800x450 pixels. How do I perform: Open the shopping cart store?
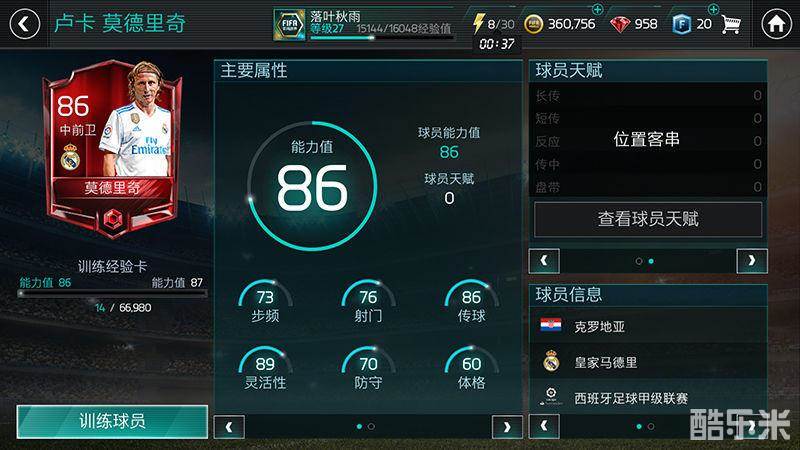[x=731, y=24]
